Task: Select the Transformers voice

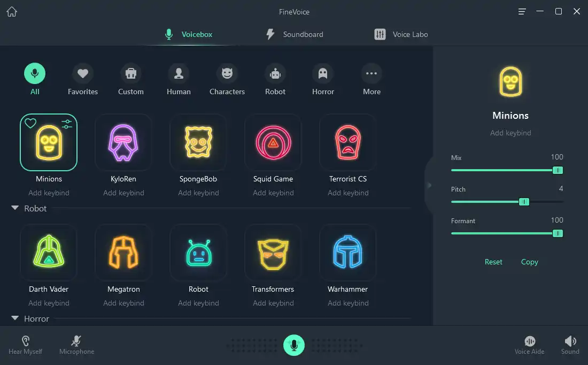Action: [273, 253]
